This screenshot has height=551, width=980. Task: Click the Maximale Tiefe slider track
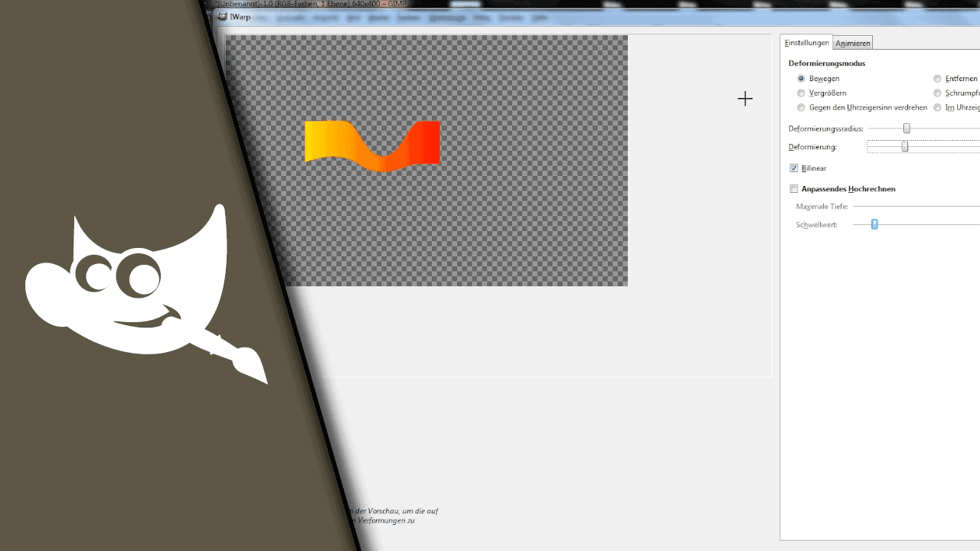tap(916, 207)
